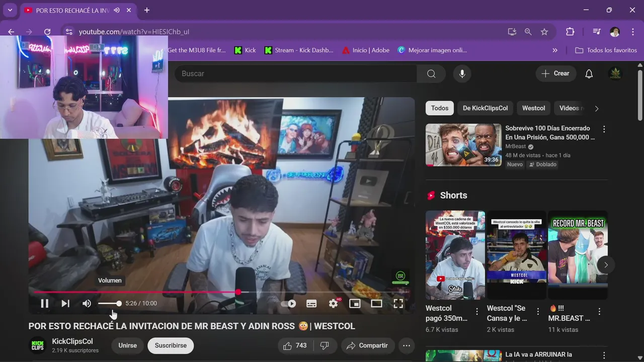Mute the video using the speaker icon

tap(87, 303)
